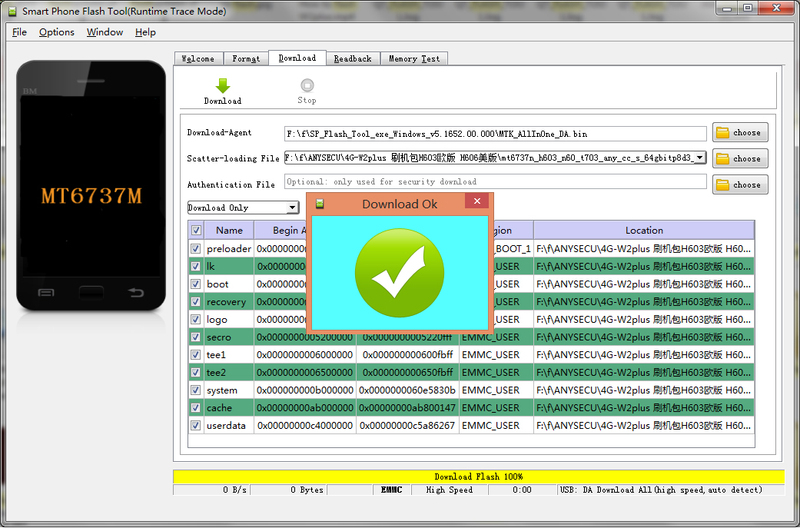Image resolution: width=800 pixels, height=528 pixels.
Task: Switch to the Memory Test tab
Action: click(x=414, y=59)
